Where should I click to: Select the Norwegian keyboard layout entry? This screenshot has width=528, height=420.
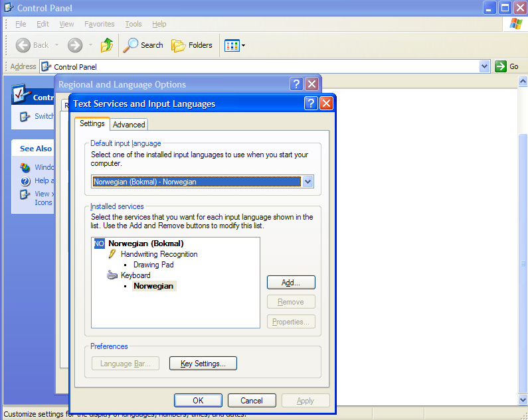coord(153,286)
